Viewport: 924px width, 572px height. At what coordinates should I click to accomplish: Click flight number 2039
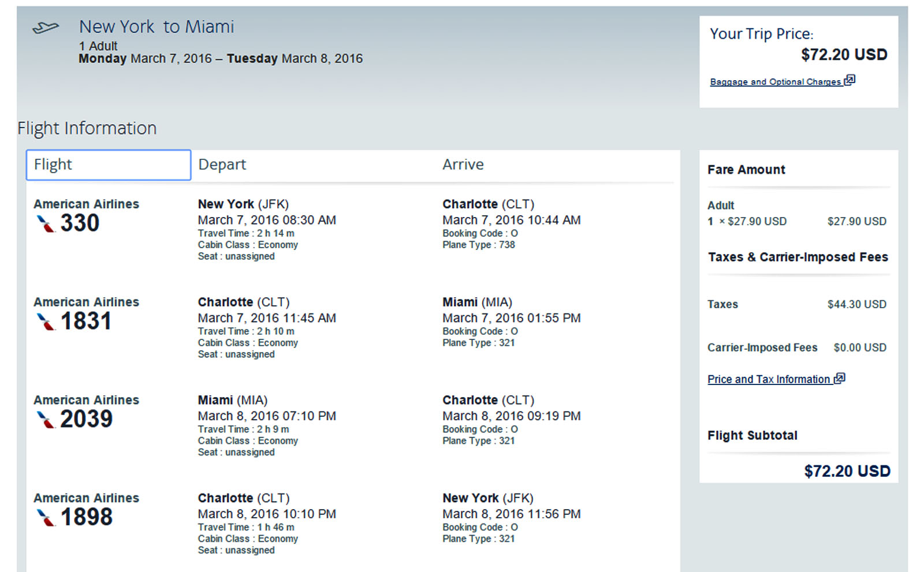pyautogui.click(x=86, y=420)
